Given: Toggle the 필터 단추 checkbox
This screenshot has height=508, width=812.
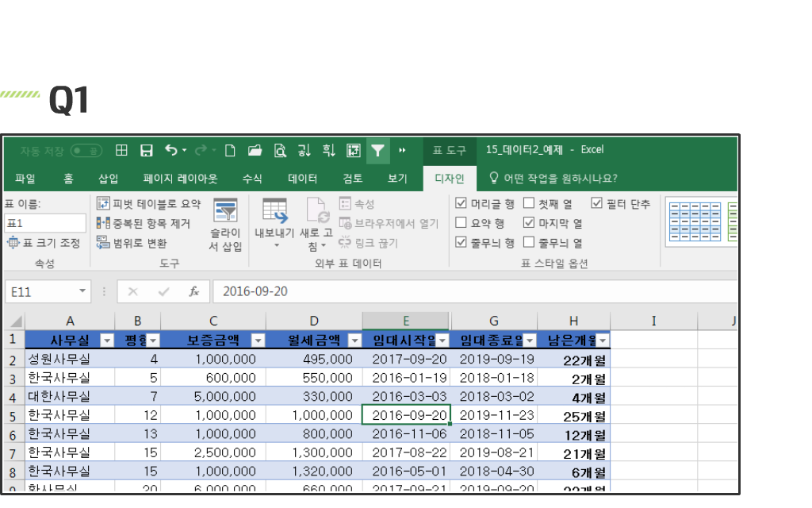Looking at the screenshot, I should tap(596, 203).
